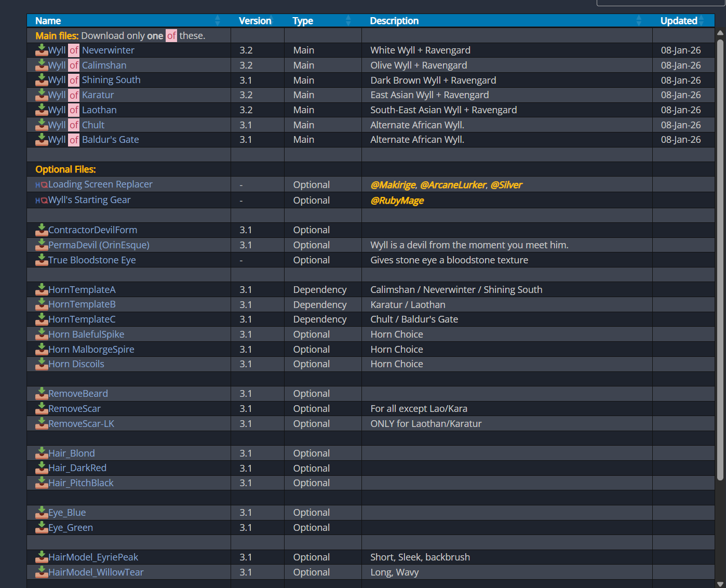Click download icon for Wyll of Neverwinter
Viewport: 726px width, 588px height.
point(42,50)
